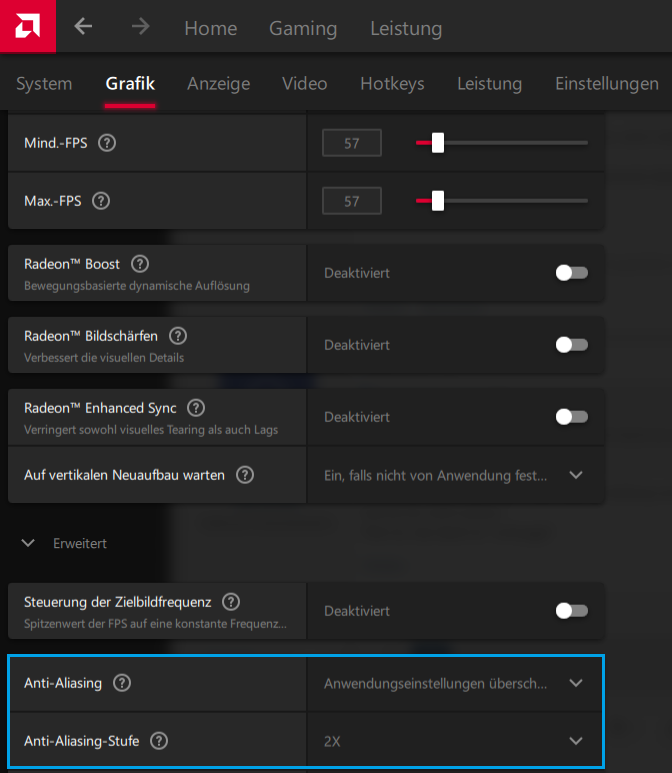Image resolution: width=672 pixels, height=773 pixels.
Task: Open help for Mind.-FPS
Action: [x=107, y=143]
